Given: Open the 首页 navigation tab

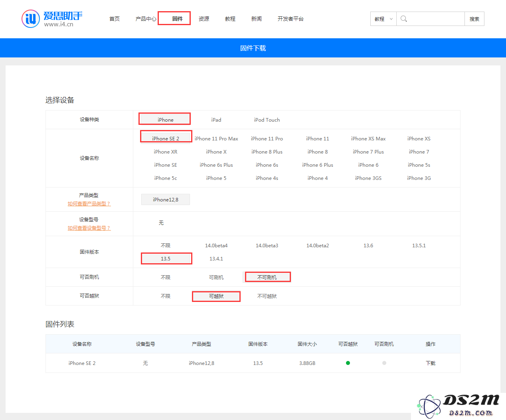Looking at the screenshot, I should click(115, 19).
